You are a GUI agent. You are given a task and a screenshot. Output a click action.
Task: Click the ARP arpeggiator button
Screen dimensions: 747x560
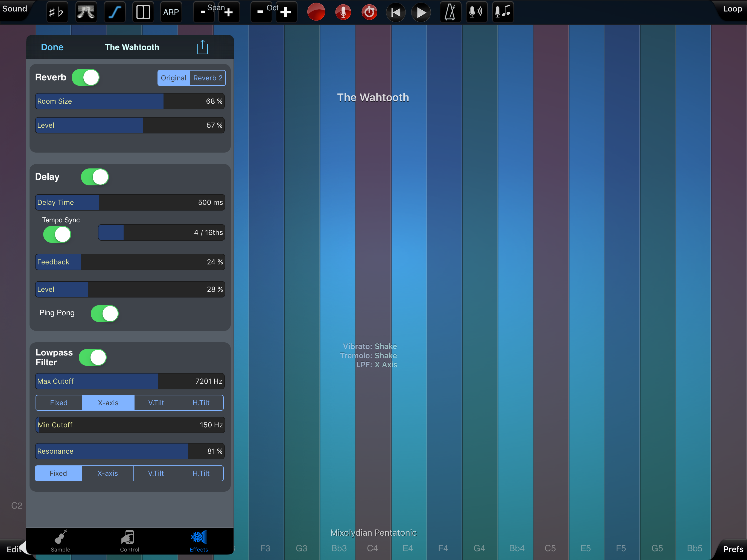click(x=171, y=12)
